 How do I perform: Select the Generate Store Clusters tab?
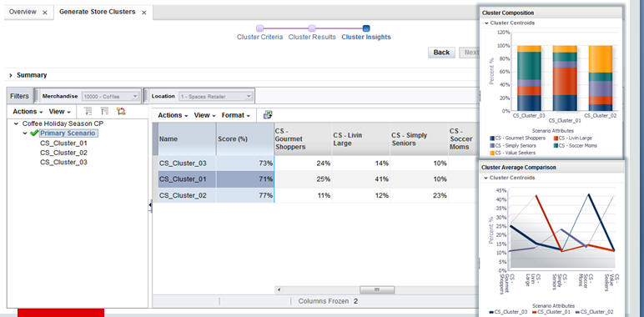[98, 12]
